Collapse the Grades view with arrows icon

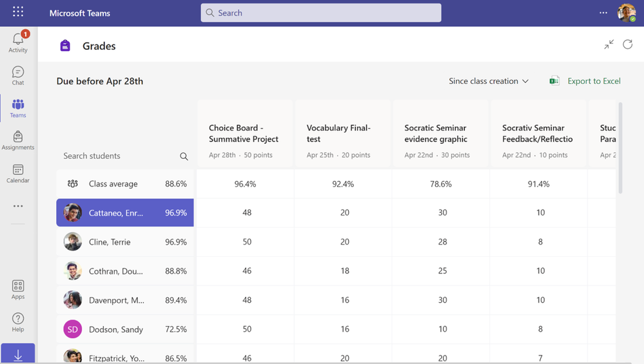pyautogui.click(x=609, y=45)
